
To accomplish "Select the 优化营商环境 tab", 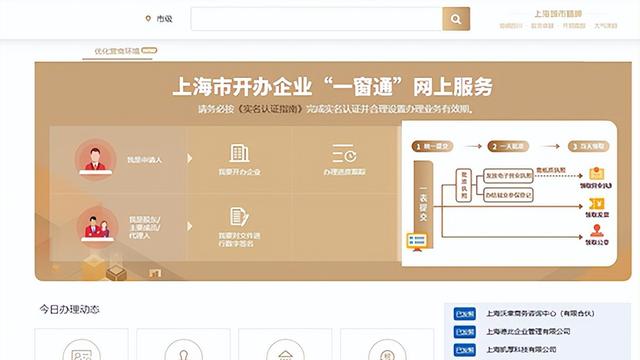I will tap(117, 51).
